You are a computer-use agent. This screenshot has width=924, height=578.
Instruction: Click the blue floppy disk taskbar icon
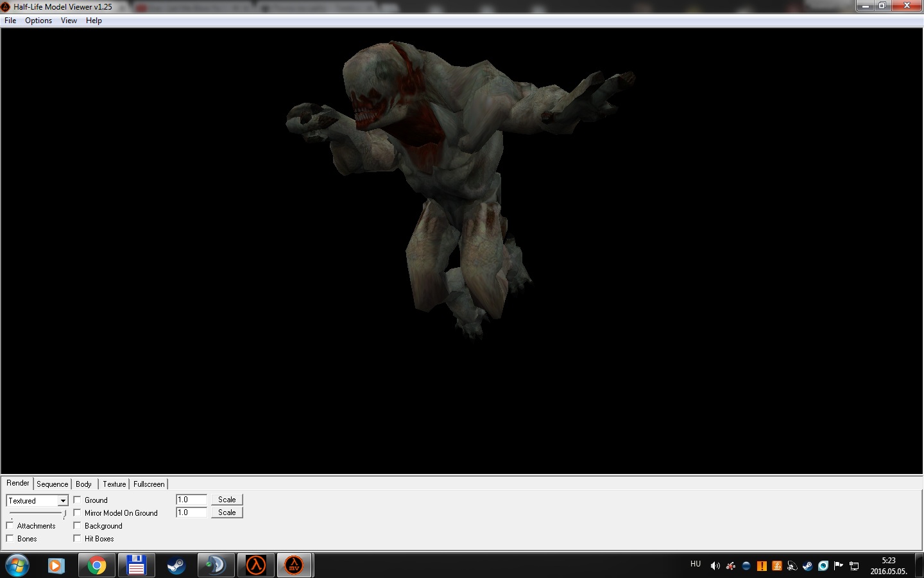tap(136, 565)
